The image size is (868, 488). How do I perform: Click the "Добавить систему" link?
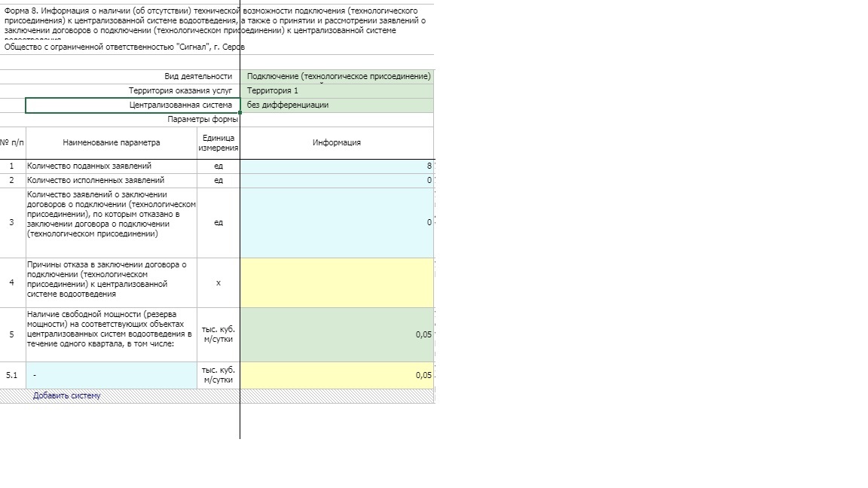click(x=66, y=395)
